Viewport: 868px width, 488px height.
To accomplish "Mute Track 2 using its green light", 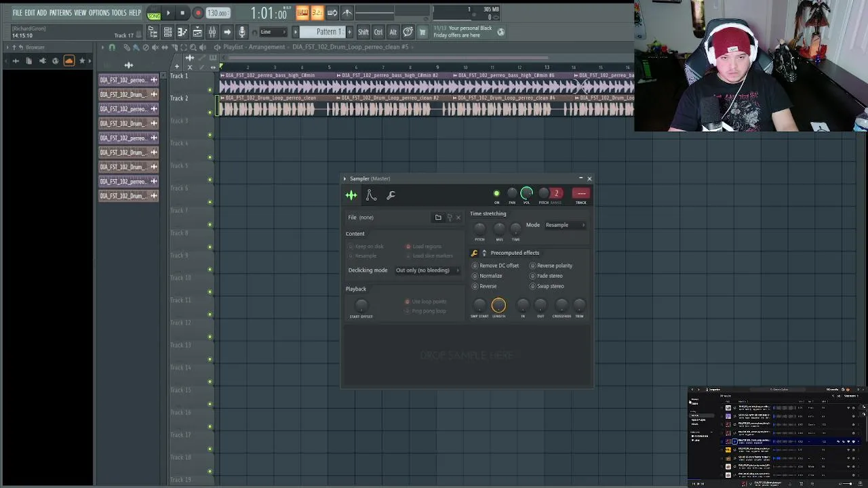I will [210, 113].
